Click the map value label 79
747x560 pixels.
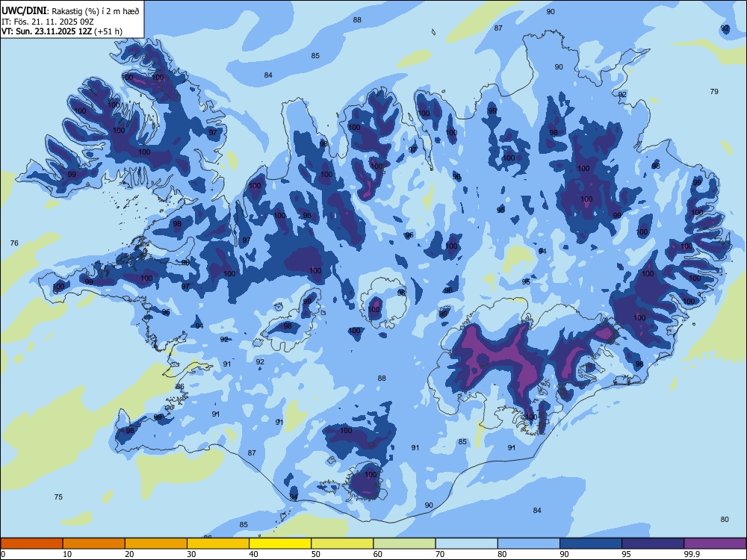point(713,91)
